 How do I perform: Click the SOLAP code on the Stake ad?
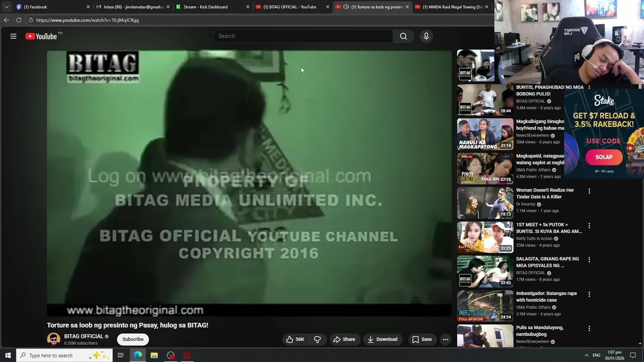604,157
